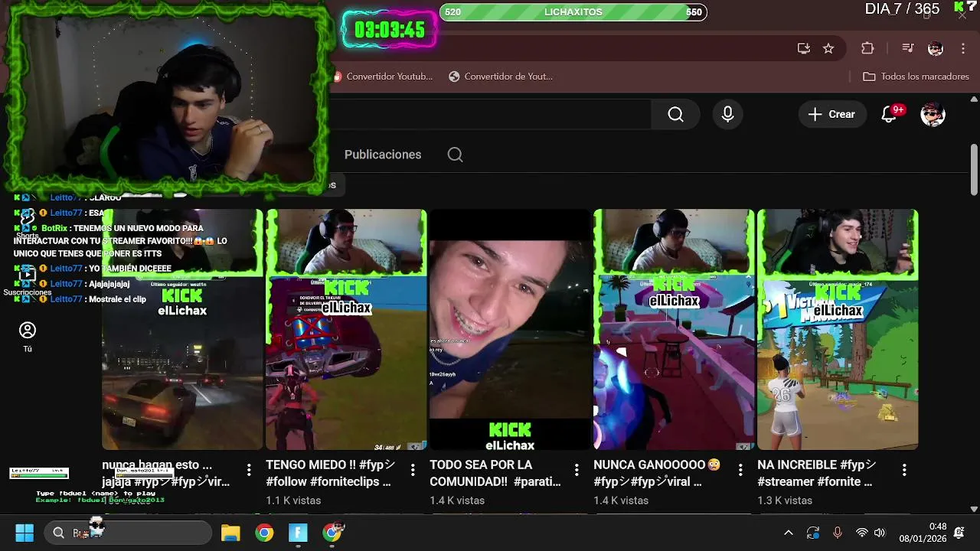
Task: Open the Chrome icon with profile badge
Action: tap(332, 533)
